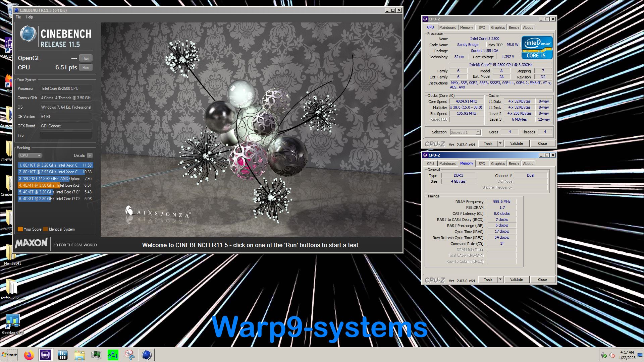The height and width of the screenshot is (362, 644).
Task: Click the Memory CPU-Z window title icon
Action: point(425,155)
